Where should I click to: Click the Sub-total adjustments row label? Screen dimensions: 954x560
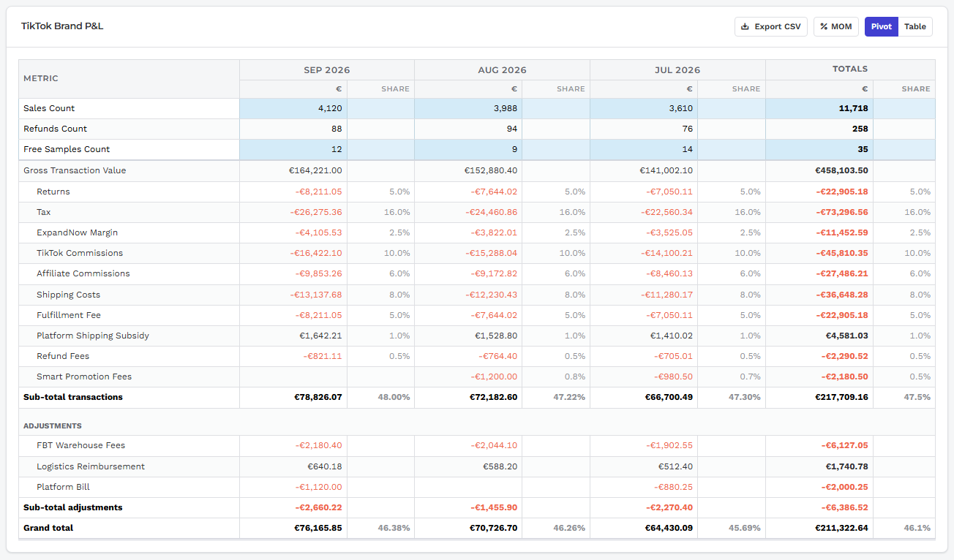73,507
